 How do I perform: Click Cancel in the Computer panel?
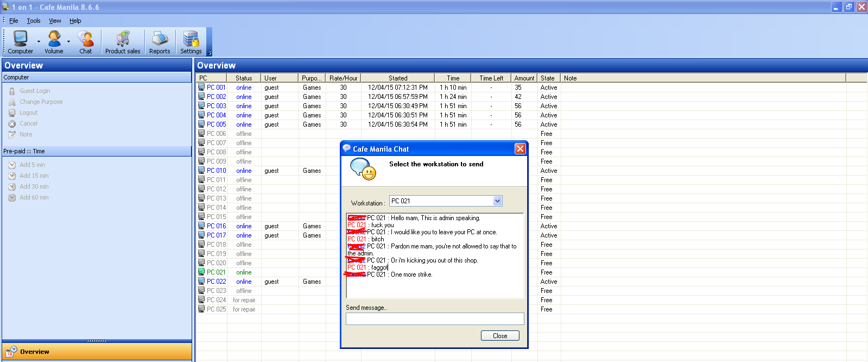pyautogui.click(x=29, y=123)
